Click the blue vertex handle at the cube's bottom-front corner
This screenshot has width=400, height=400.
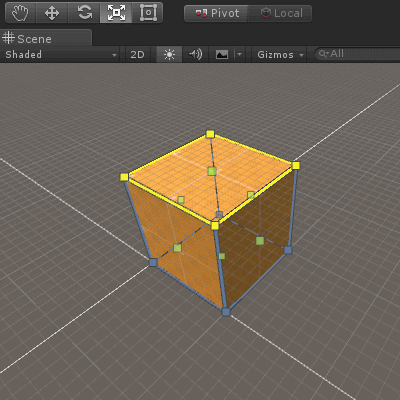pyautogui.click(x=226, y=312)
